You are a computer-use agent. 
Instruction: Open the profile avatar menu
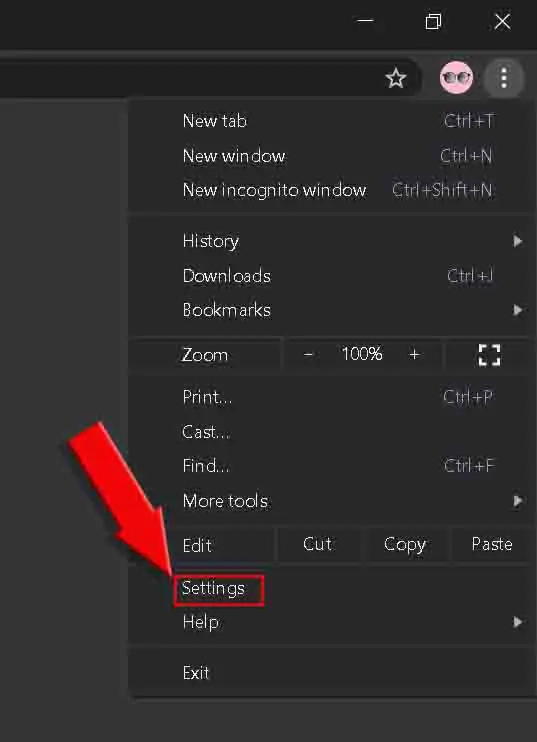click(456, 78)
